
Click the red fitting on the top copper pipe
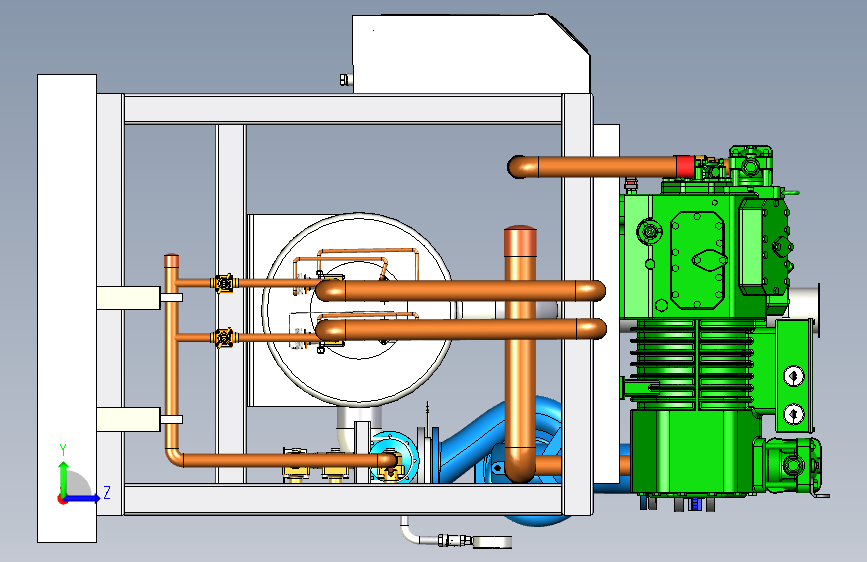point(684,166)
